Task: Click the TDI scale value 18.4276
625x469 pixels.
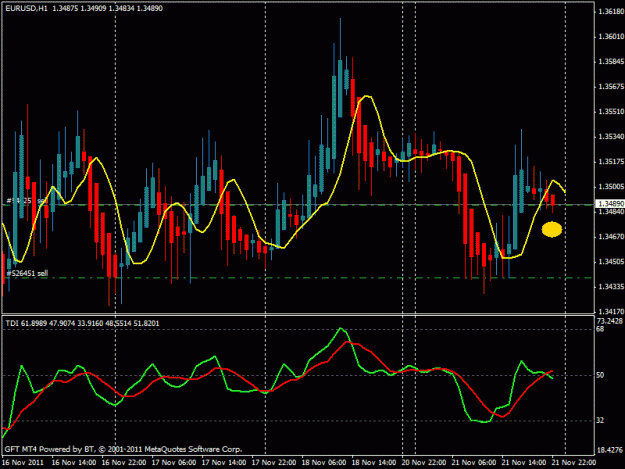Action: pos(609,450)
